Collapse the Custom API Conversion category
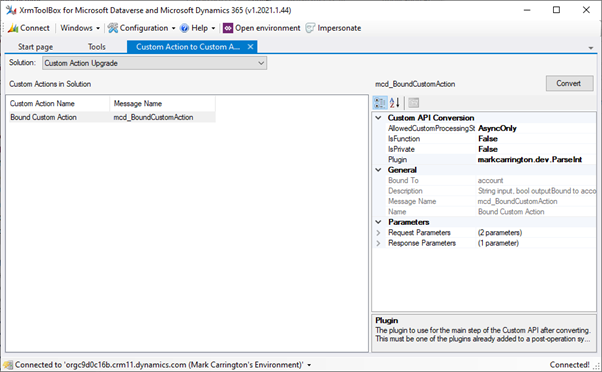Image resolution: width=602 pixels, height=372 pixels. click(378, 118)
